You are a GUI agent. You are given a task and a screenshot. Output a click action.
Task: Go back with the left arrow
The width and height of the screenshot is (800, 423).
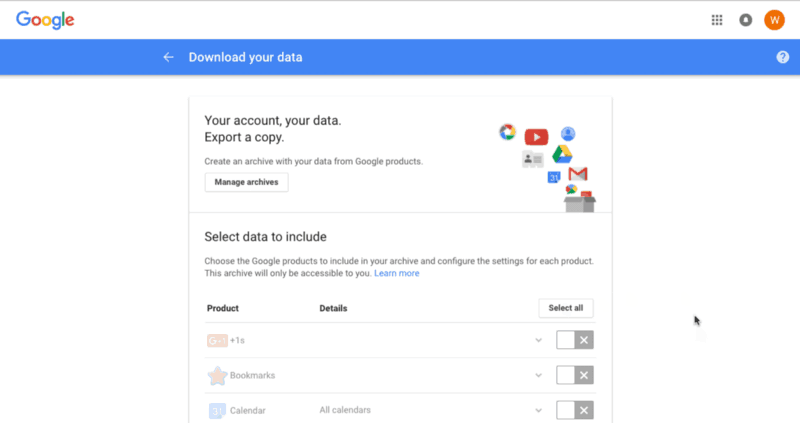coord(168,57)
